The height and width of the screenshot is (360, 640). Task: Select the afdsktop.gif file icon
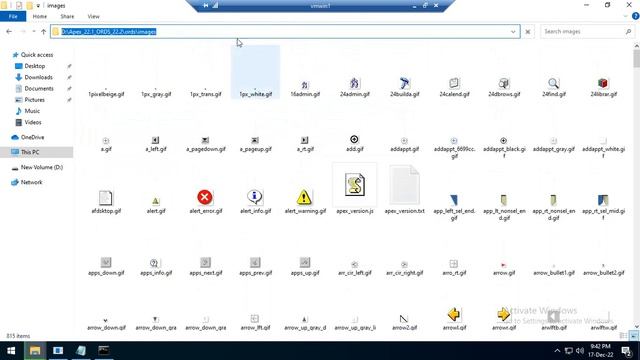tap(105, 198)
